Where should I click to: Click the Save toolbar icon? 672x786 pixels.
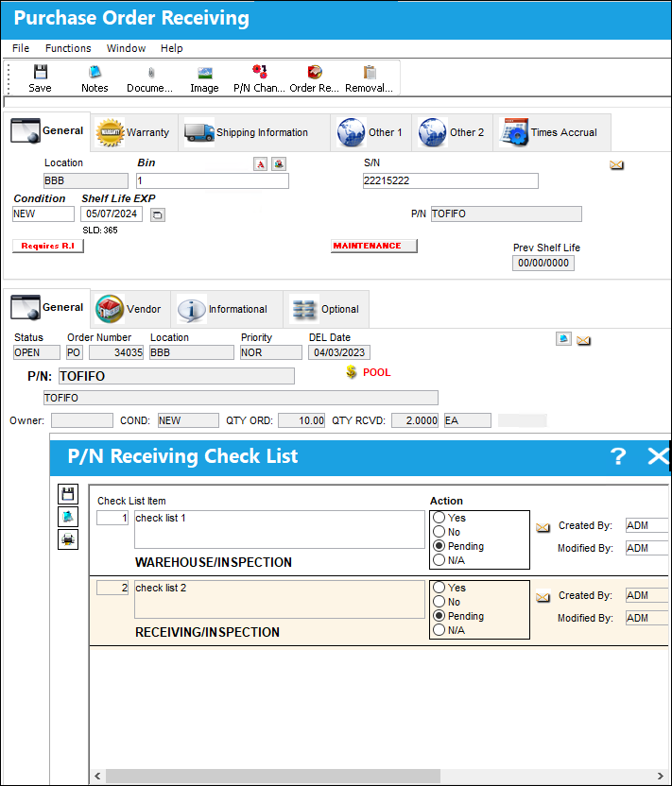point(40,78)
